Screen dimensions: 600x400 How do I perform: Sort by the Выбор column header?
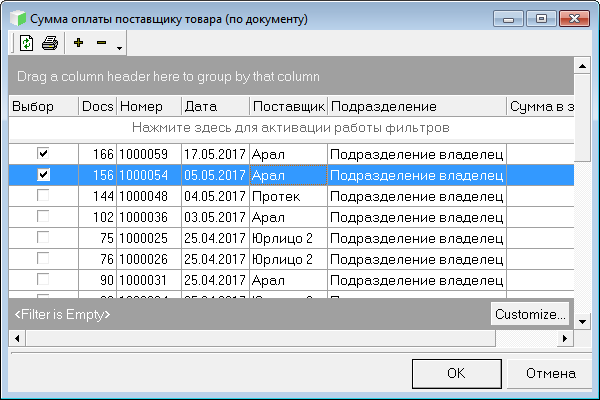(44, 106)
